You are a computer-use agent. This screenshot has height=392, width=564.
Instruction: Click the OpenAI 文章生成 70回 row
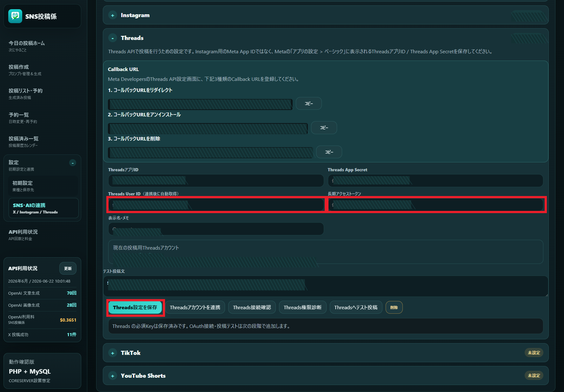pos(42,293)
